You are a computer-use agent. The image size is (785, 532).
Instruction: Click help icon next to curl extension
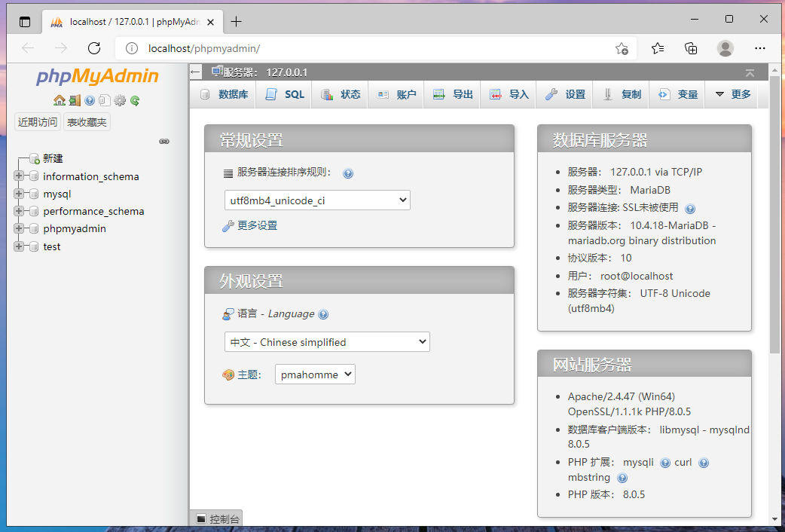coord(704,463)
